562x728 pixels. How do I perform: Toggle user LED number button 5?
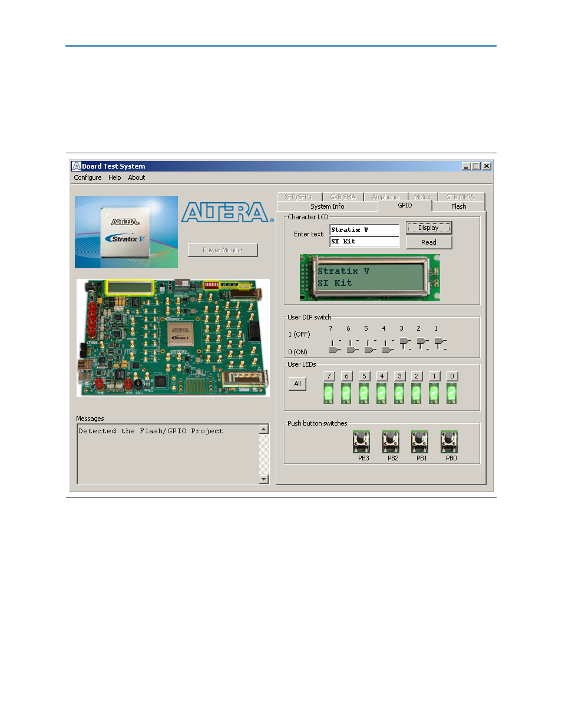(x=364, y=376)
